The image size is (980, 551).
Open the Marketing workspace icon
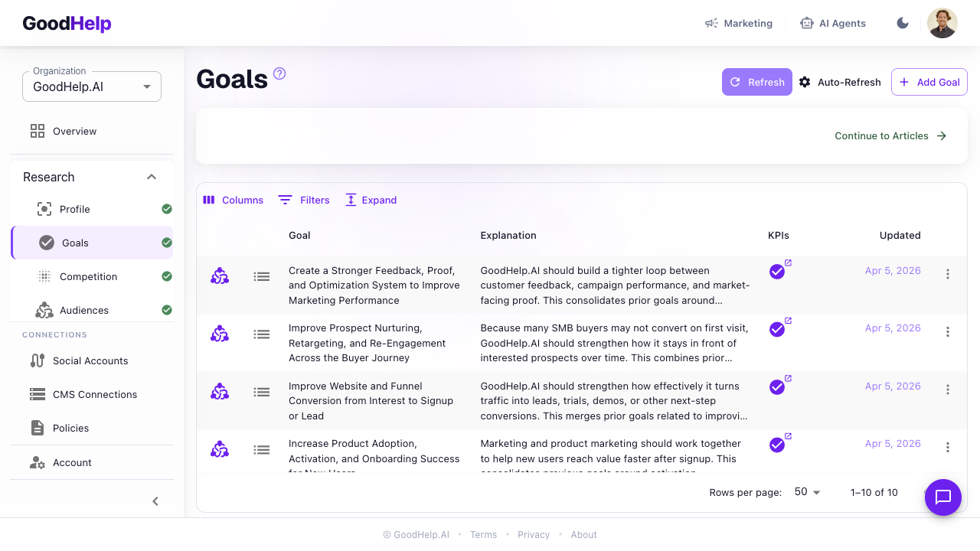pos(710,23)
